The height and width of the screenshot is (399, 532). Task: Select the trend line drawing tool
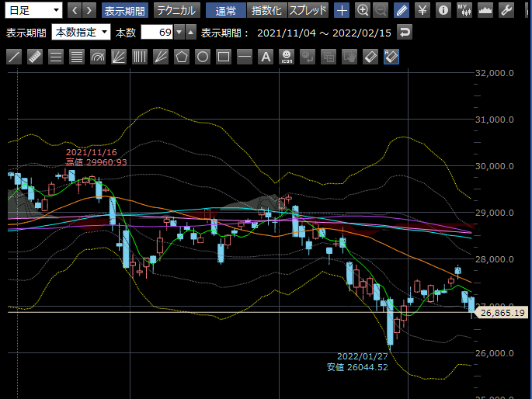14,57
